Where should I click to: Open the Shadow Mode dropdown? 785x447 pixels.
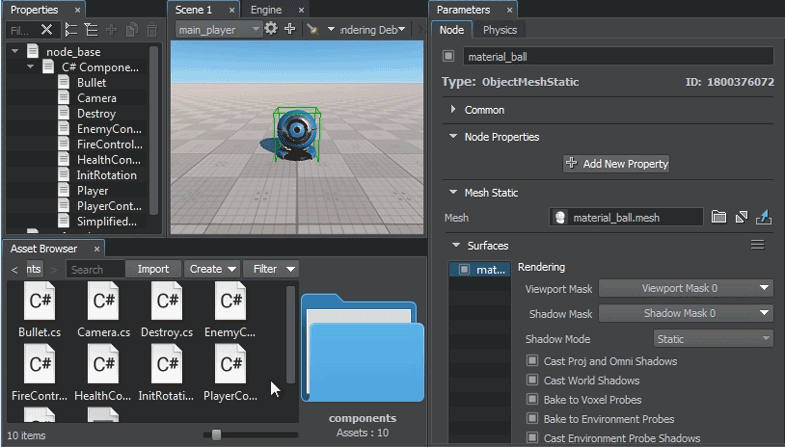(x=713, y=339)
